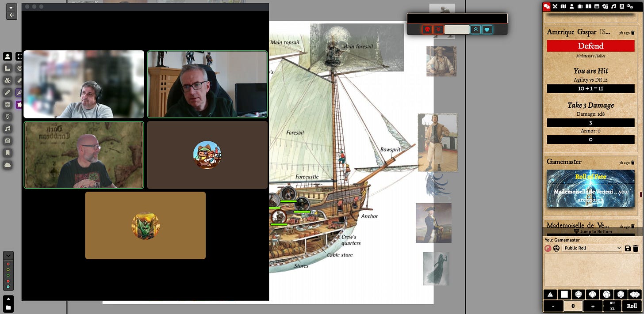Select the Token Controls tool
The height and width of the screenshot is (314, 644).
(8, 57)
